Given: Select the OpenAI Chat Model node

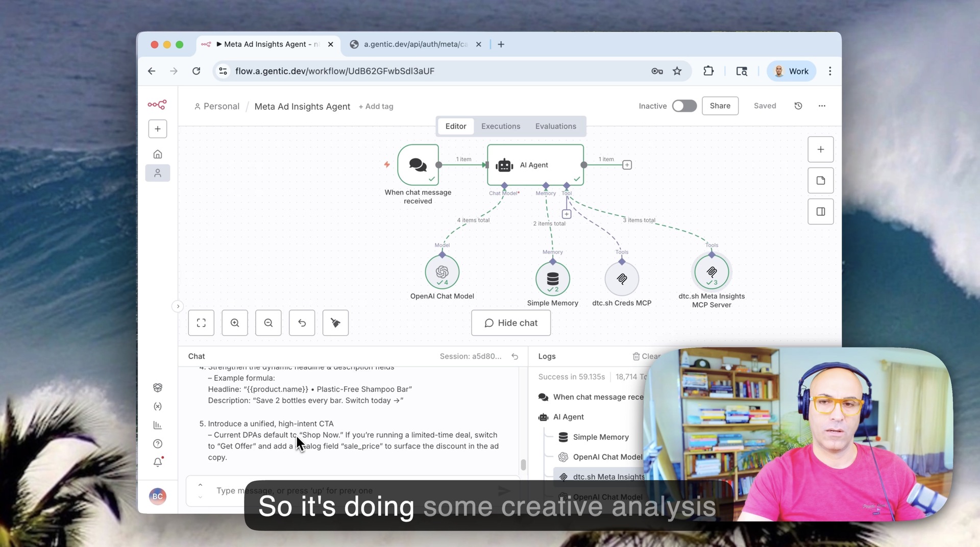Looking at the screenshot, I should 442,272.
